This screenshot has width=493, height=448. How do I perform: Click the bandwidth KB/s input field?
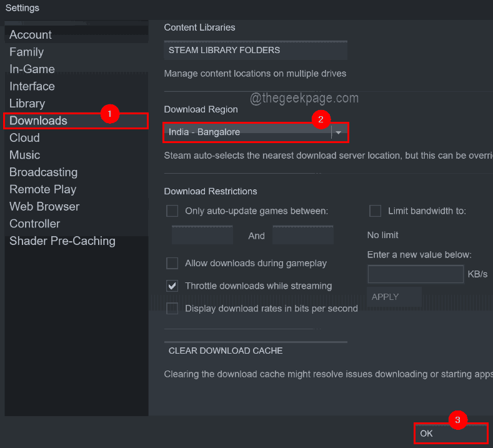(415, 274)
